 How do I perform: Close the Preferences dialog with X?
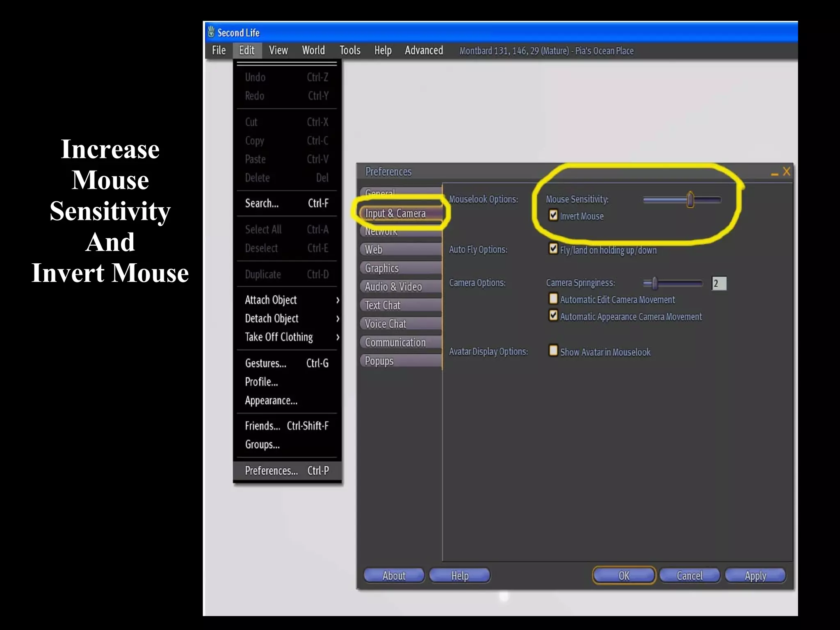786,171
